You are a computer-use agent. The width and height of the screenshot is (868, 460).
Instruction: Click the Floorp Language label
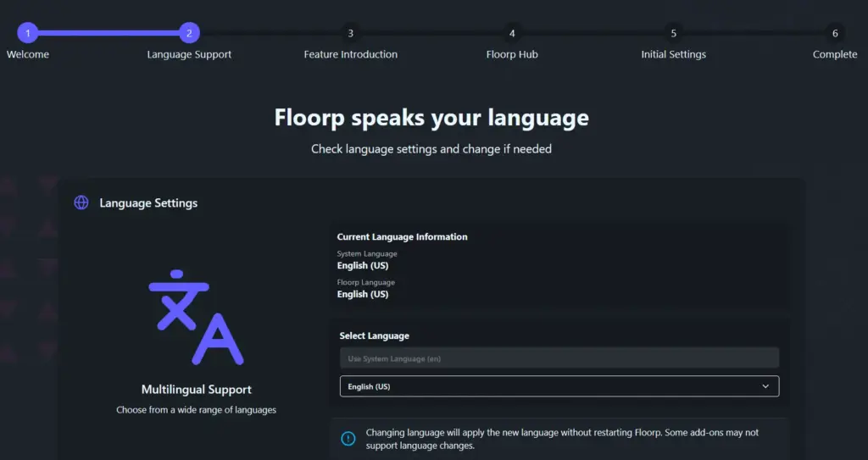tap(366, 282)
